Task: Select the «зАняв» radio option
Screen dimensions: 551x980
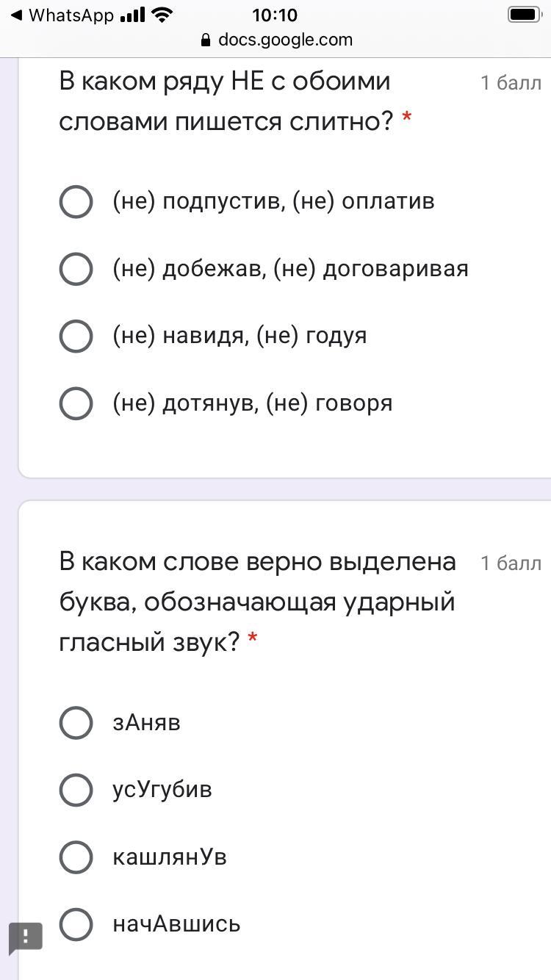Action: pos(76,723)
